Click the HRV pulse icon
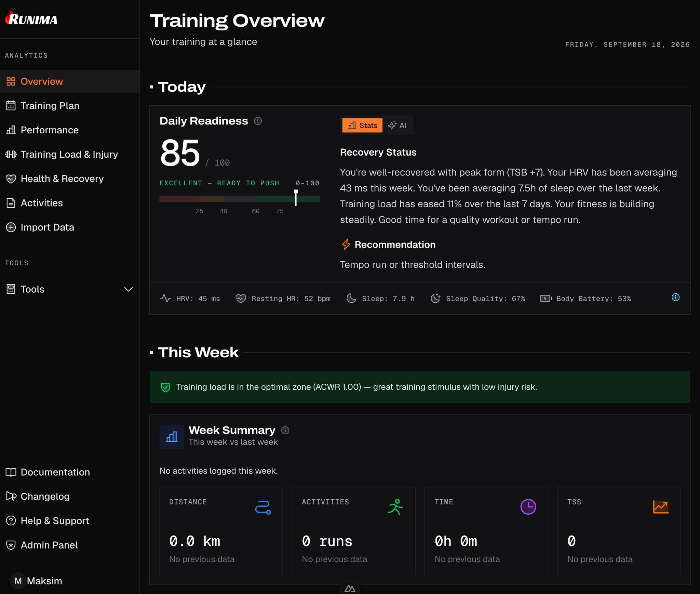Viewport: 700px width, 594px height. [x=165, y=298]
